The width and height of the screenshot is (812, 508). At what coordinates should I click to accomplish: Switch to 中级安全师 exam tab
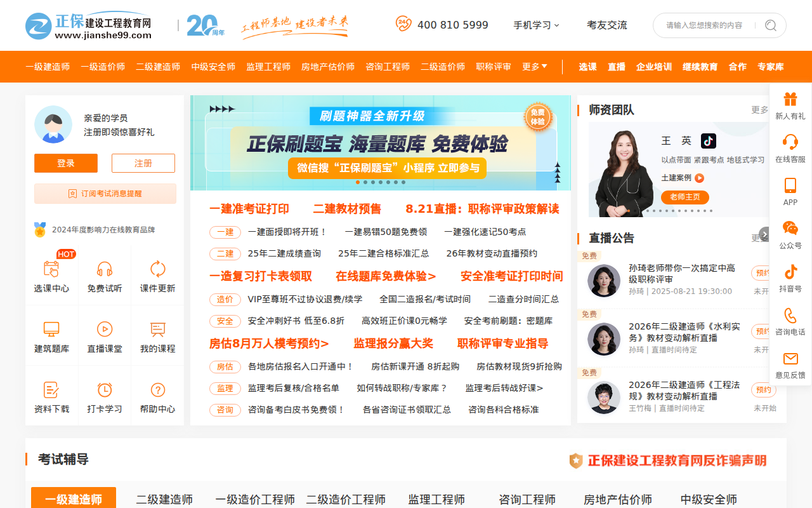(x=709, y=500)
